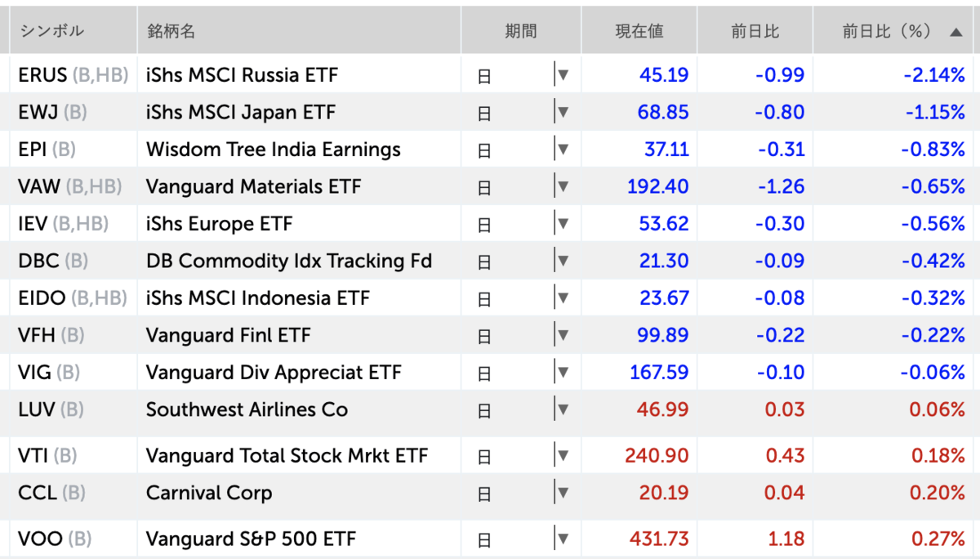Open the period dropdown for EWJ row
The image size is (980, 559).
point(563,112)
